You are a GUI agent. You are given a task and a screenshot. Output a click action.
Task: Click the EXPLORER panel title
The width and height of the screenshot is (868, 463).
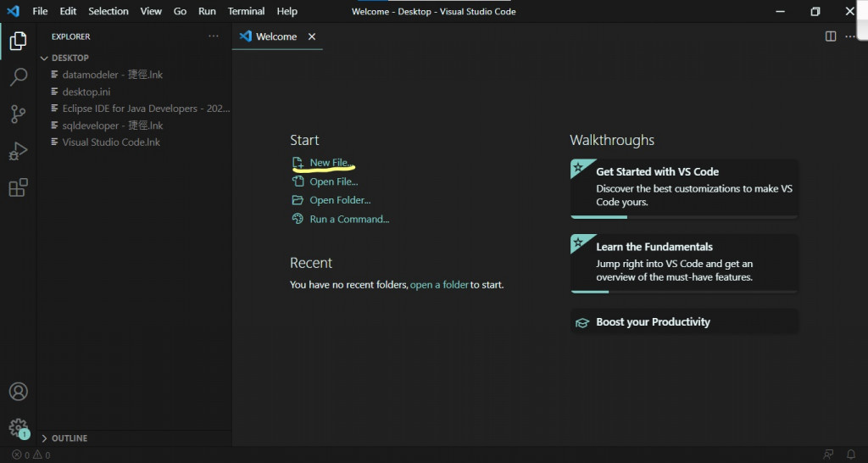[71, 36]
